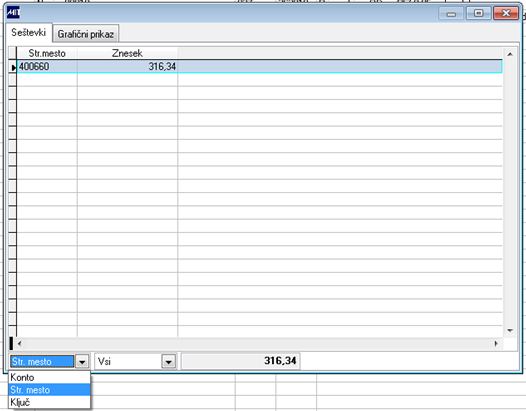Choose Ključ from the dropdown list
526x411 pixels.
[x=49, y=402]
